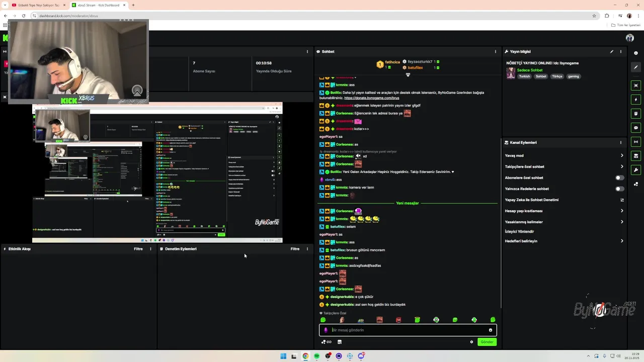Click İzleyici Yönlendir option
This screenshot has height=362, width=644.
[x=520, y=231]
